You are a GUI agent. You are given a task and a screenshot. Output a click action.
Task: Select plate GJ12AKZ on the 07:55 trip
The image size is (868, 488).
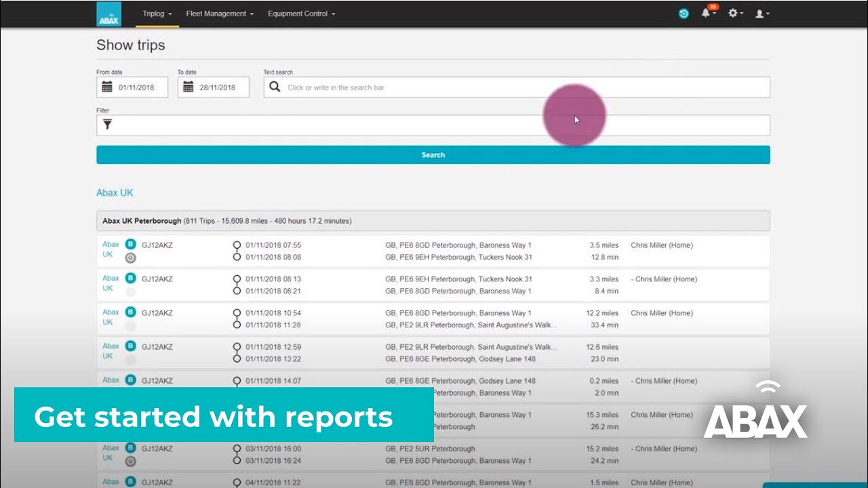tap(157, 245)
